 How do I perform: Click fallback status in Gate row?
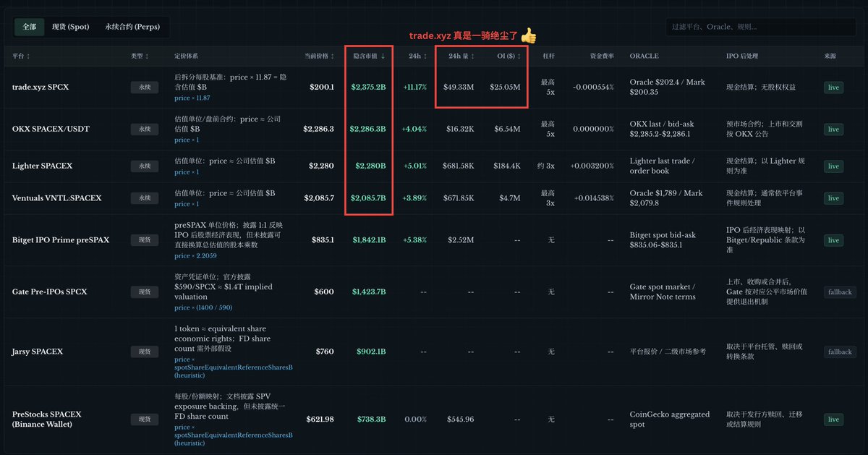click(x=840, y=292)
